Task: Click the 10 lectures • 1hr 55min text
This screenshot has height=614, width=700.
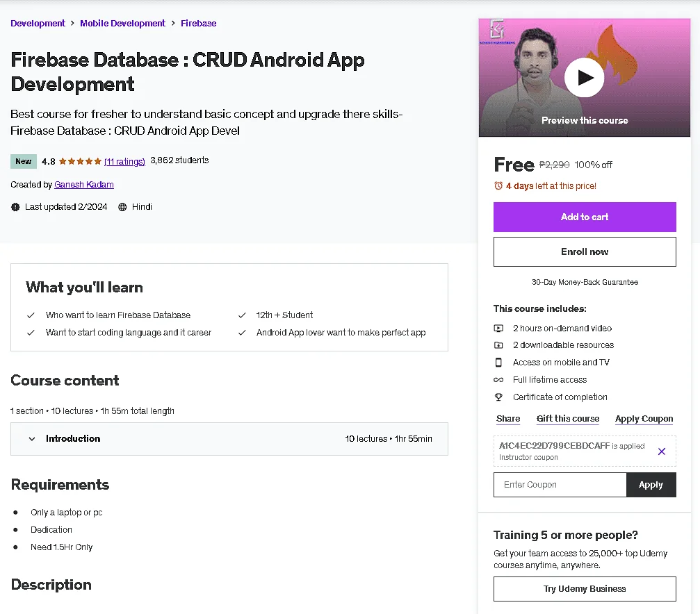Action: click(389, 439)
